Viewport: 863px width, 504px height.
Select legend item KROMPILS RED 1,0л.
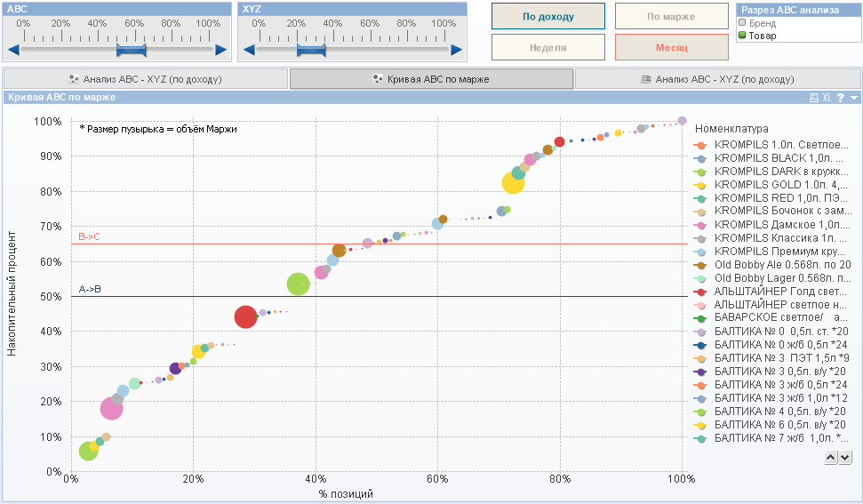[771, 198]
